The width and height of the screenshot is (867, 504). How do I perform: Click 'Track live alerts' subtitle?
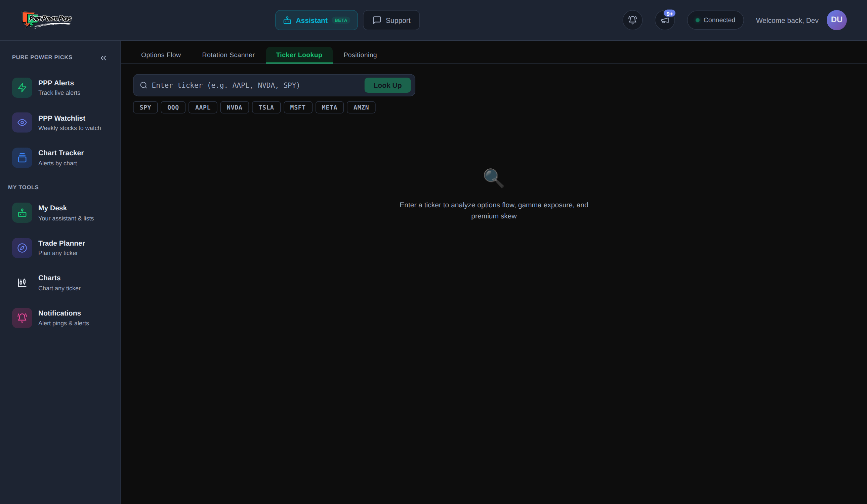point(59,93)
